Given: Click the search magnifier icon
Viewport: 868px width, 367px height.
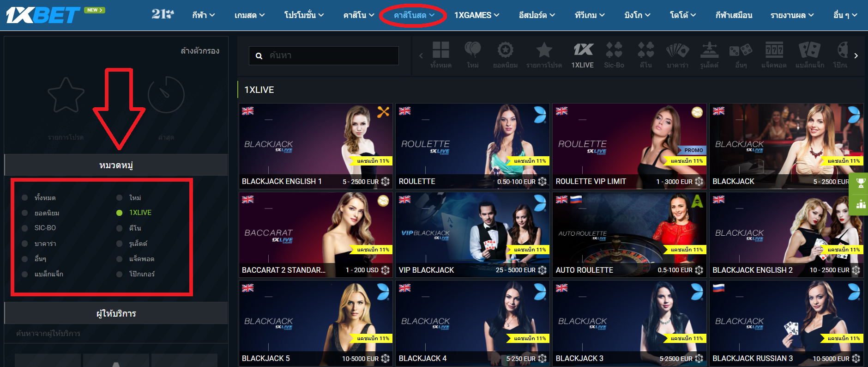Looking at the screenshot, I should (x=259, y=55).
